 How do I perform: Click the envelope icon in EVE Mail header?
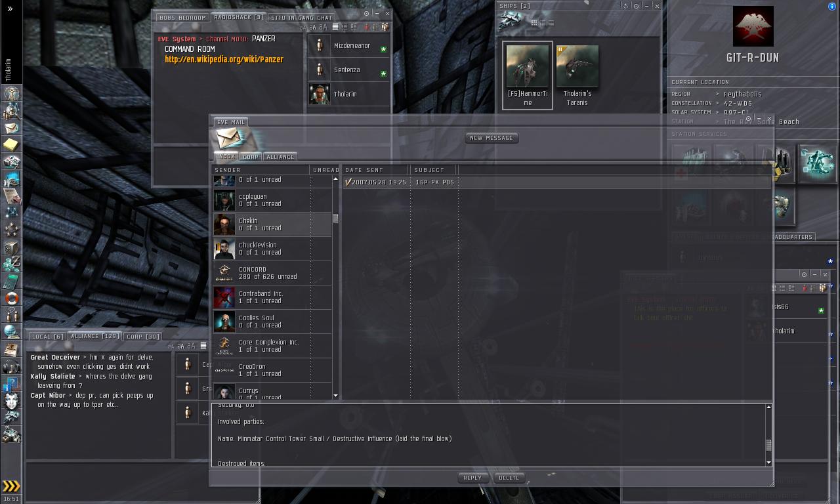click(231, 138)
